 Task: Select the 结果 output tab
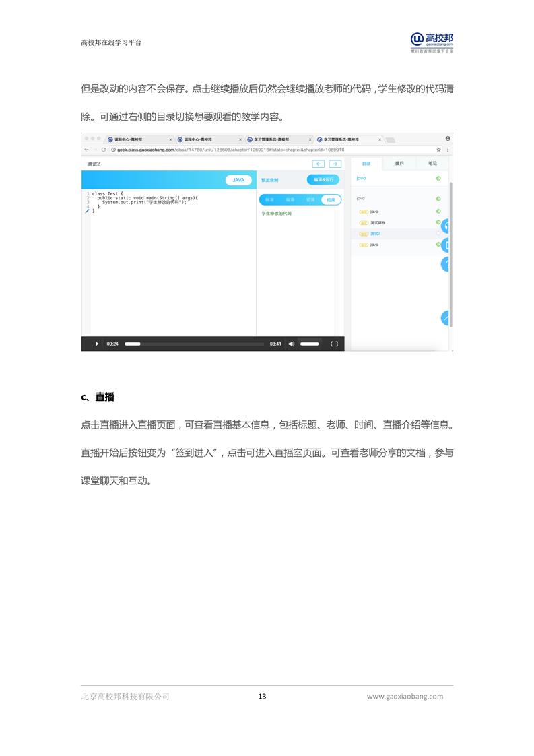point(331,200)
